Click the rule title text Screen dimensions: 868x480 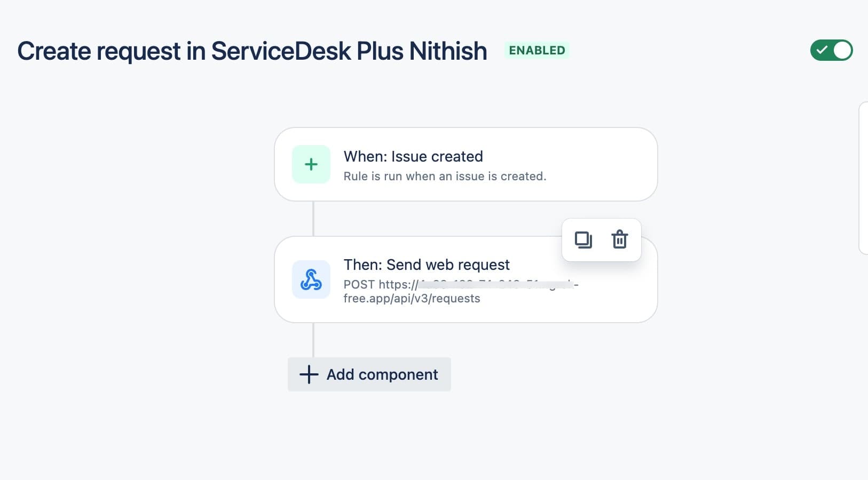point(252,51)
